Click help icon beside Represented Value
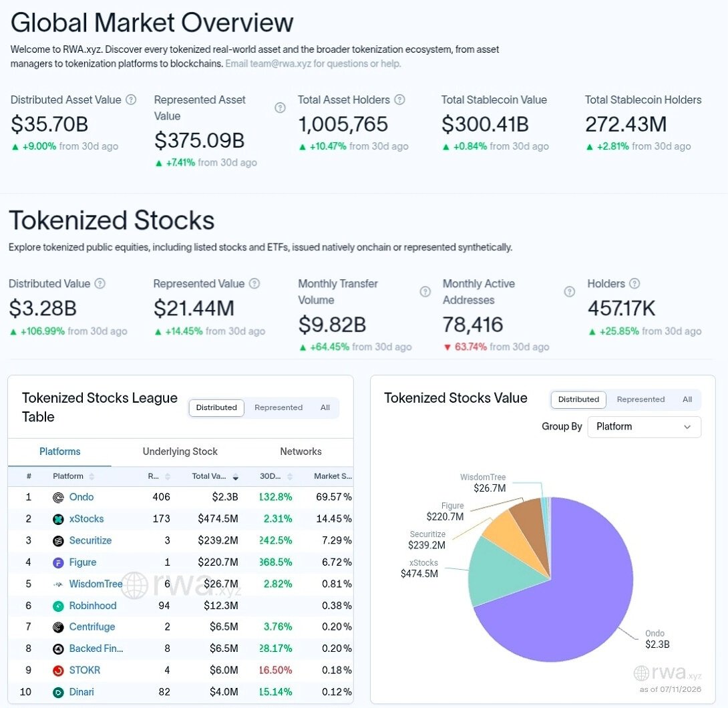Viewport: 728px width, 708px height. point(254,284)
